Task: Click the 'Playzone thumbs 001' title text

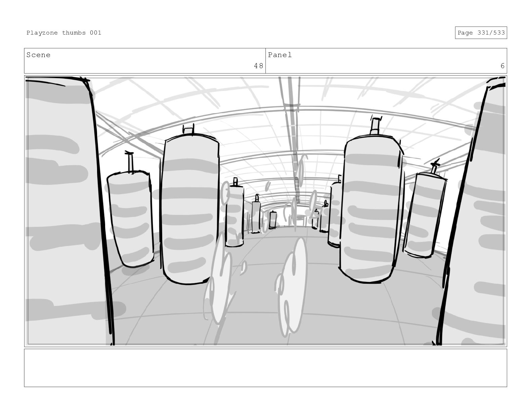Action: pos(64,33)
